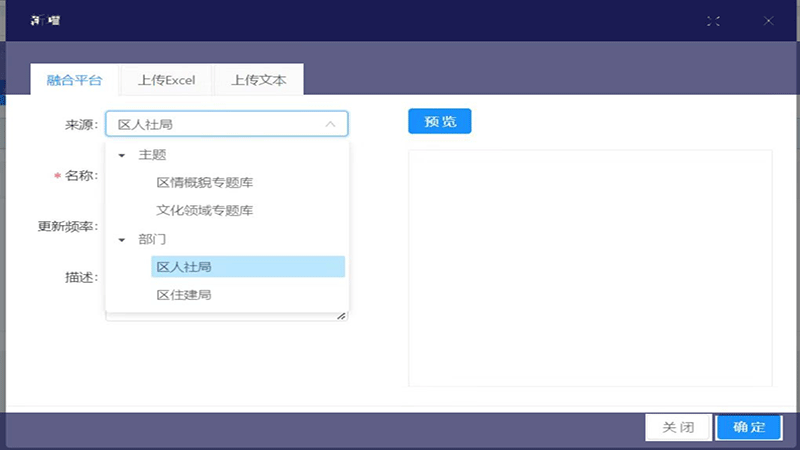
Task: Choose 区住建局 from the department list
Action: pos(184,295)
